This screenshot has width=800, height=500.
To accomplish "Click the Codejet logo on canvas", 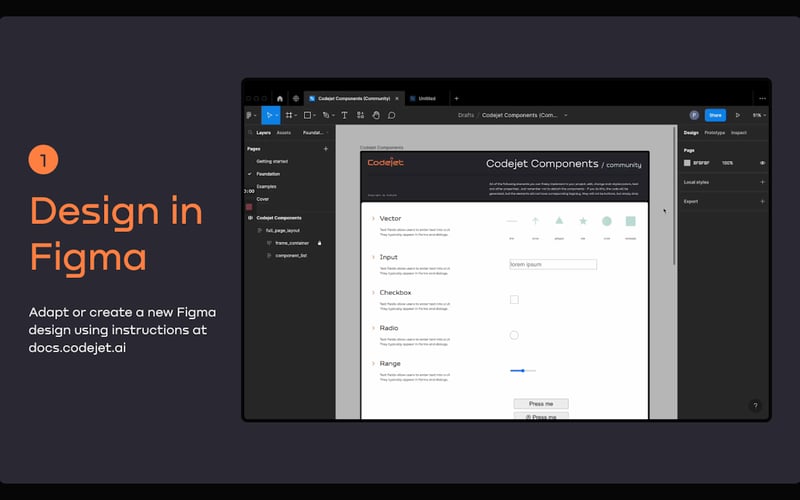I will coord(385,162).
